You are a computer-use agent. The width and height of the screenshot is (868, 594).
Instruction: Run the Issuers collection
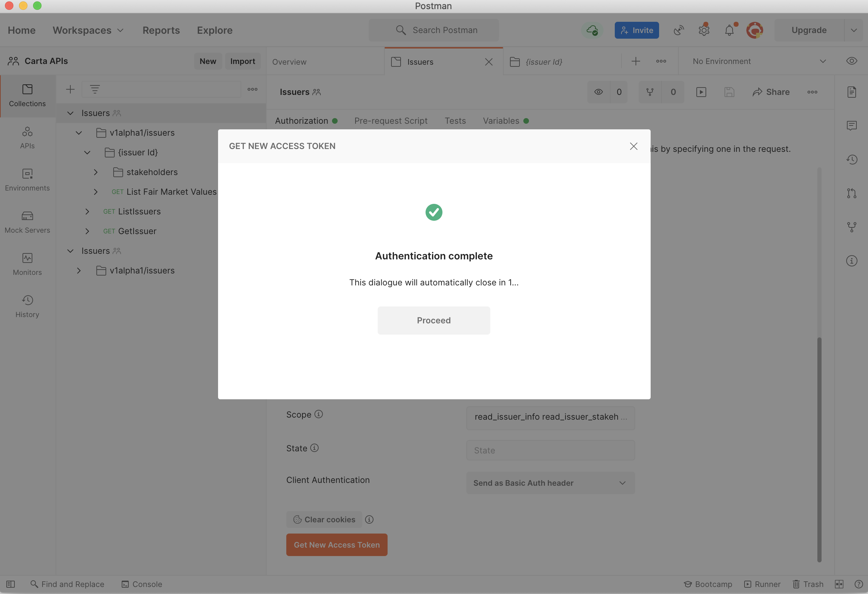pyautogui.click(x=701, y=92)
